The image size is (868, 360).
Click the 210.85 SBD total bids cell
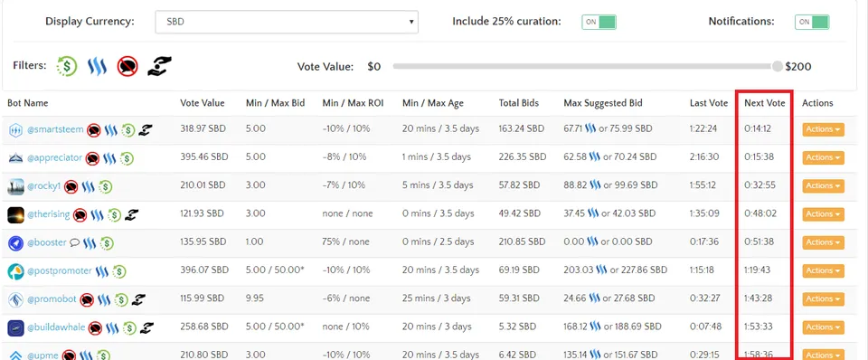point(522,242)
